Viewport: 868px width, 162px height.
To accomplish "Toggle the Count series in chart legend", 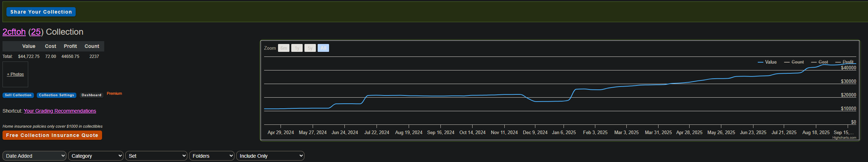I will pyautogui.click(x=794, y=62).
